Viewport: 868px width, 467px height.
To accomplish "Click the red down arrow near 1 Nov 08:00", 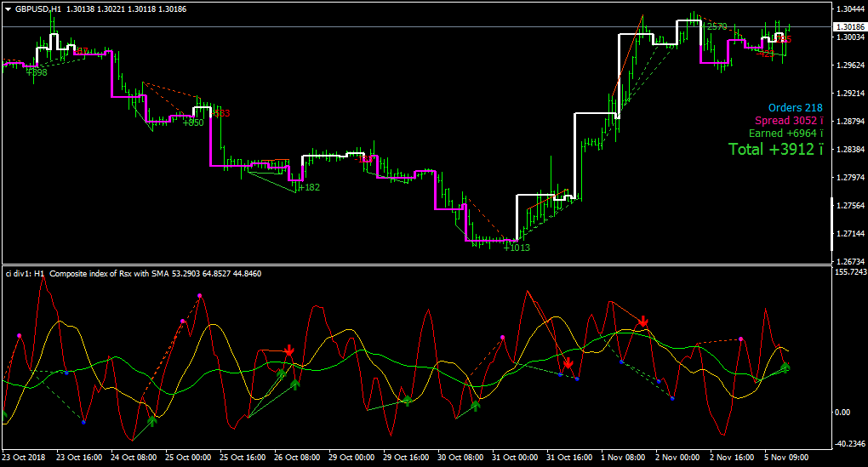I will [643, 321].
